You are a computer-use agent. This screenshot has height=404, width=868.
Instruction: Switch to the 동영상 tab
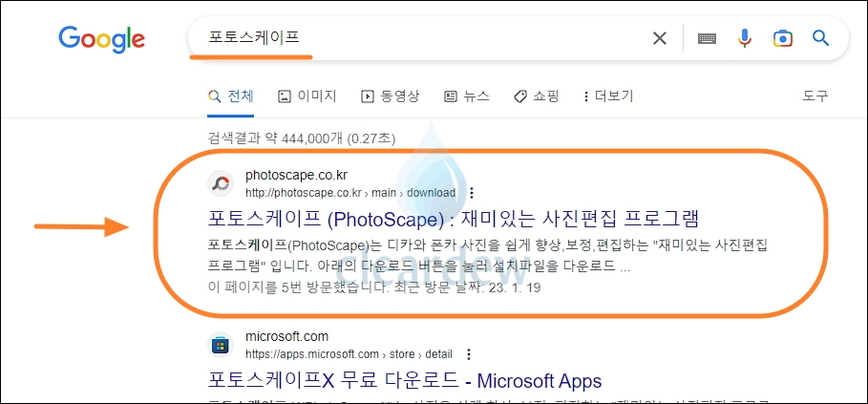point(390,96)
